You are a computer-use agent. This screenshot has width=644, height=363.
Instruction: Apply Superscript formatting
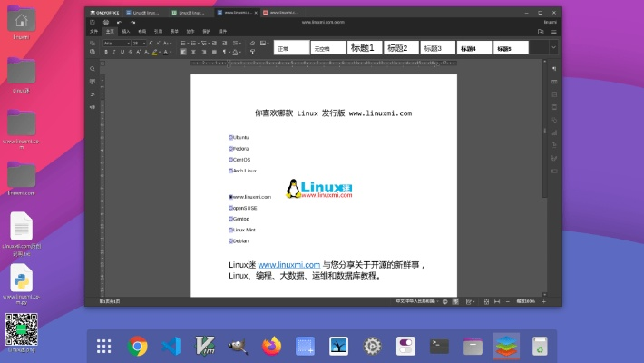point(138,52)
